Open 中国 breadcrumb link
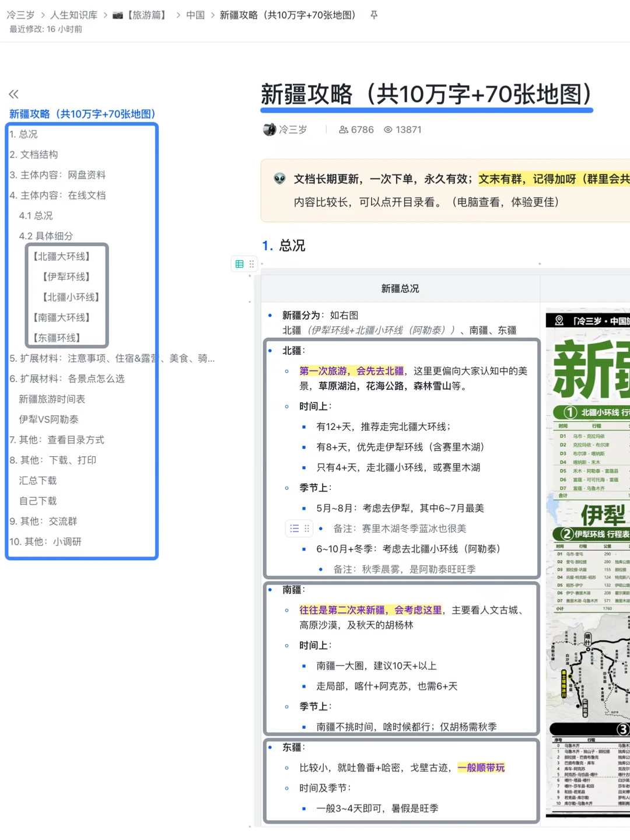The width and height of the screenshot is (630, 840). coord(195,15)
